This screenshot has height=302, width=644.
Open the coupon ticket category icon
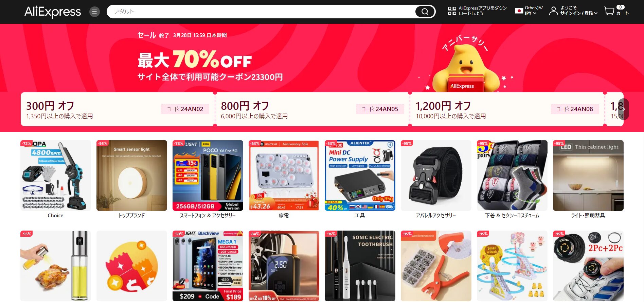pyautogui.click(x=132, y=266)
